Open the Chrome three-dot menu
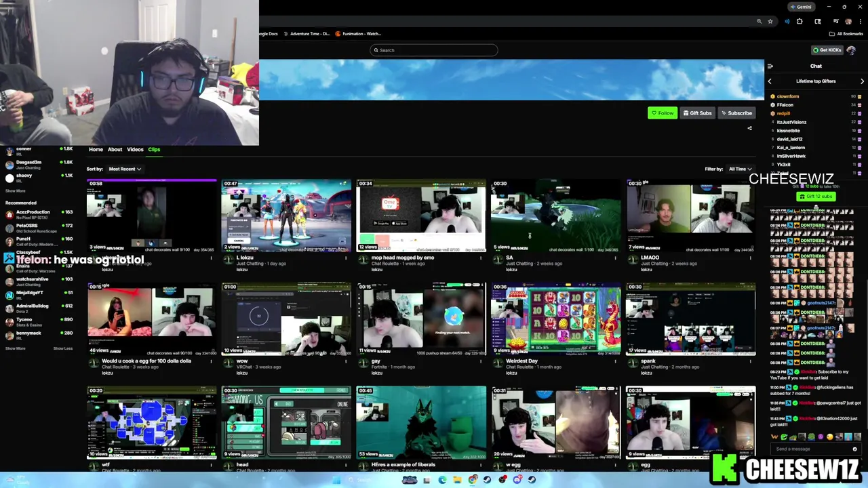868x488 pixels. click(x=859, y=22)
